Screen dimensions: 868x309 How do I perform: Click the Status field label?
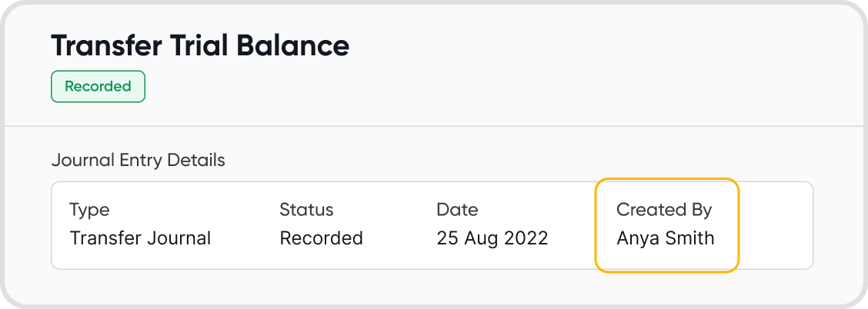(306, 210)
